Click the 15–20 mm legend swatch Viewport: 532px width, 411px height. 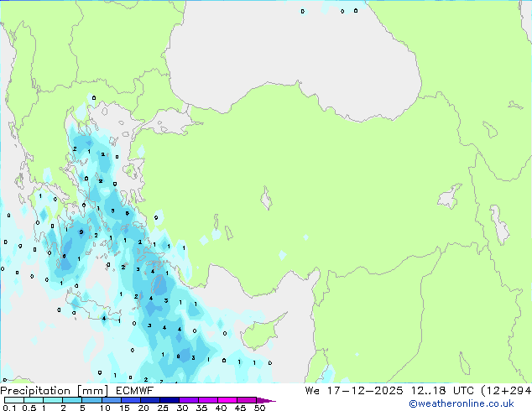pos(131,400)
